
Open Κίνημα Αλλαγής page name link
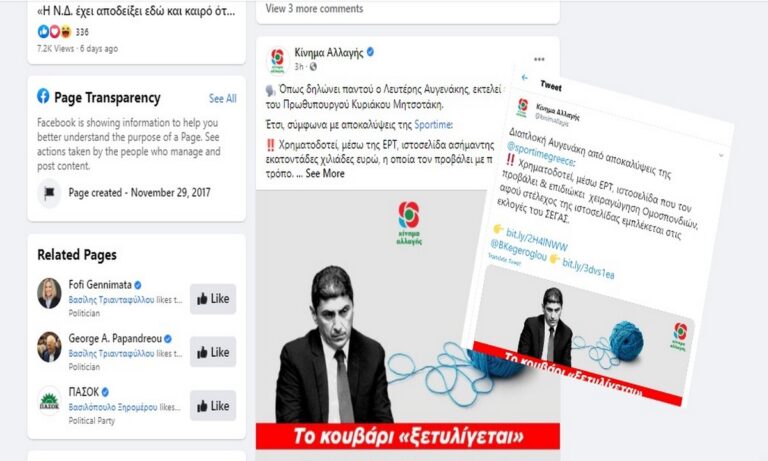pyautogui.click(x=329, y=52)
